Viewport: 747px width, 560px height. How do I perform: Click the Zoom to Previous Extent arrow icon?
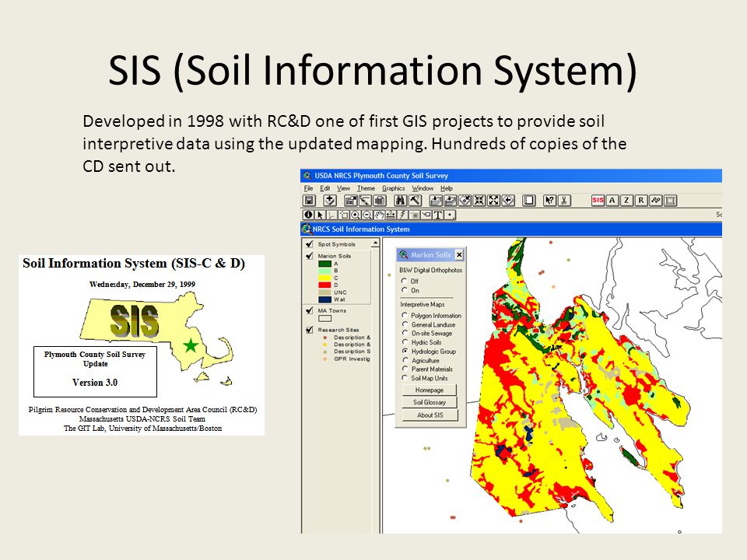click(x=508, y=201)
